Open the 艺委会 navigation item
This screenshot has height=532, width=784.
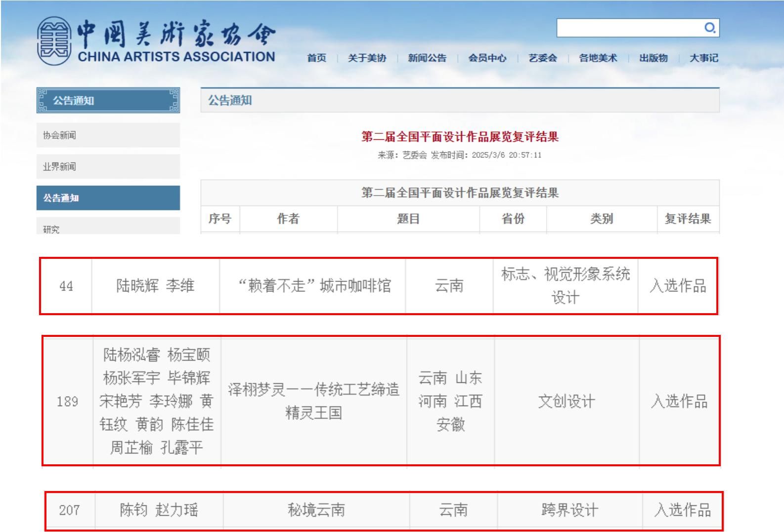[543, 58]
